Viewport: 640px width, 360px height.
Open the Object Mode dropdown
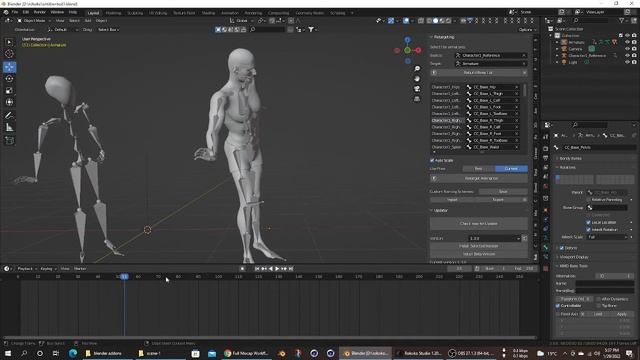coord(34,20)
